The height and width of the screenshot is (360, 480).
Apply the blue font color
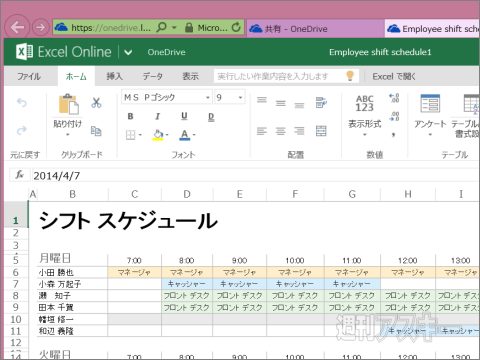coord(184,135)
